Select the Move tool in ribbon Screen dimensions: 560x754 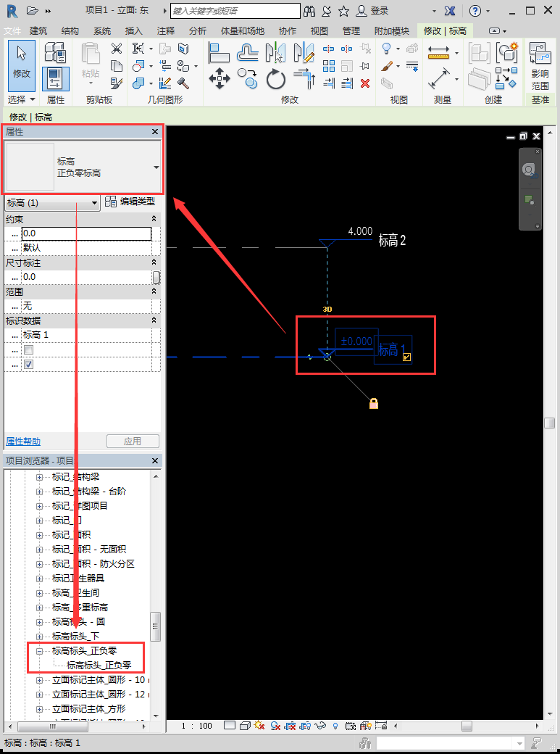point(220,78)
